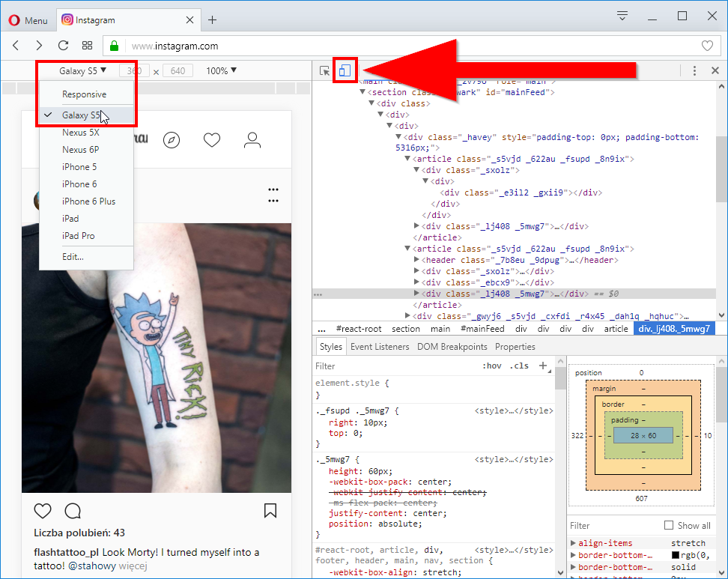Click the computed Filter field
Image resolution: width=728 pixels, height=579 pixels.
(613, 526)
